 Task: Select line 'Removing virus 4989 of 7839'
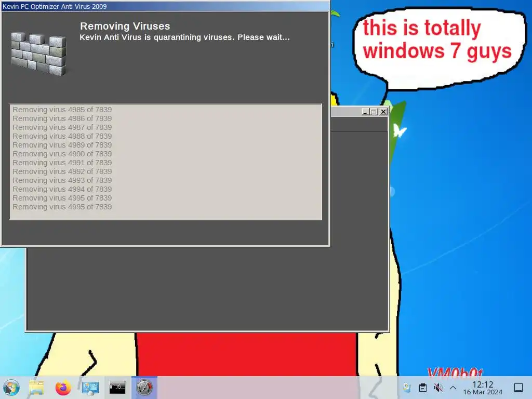click(62, 145)
